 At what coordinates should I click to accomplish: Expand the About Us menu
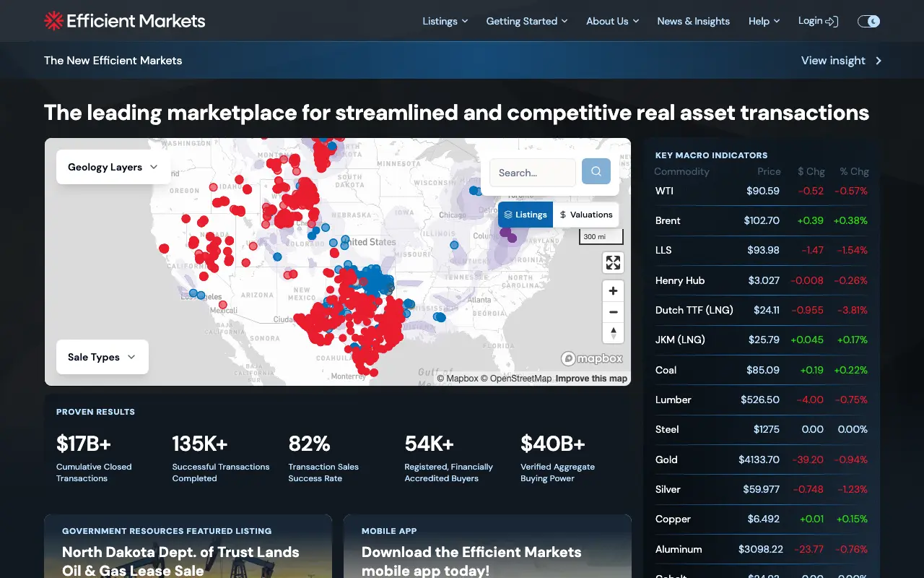click(x=613, y=21)
